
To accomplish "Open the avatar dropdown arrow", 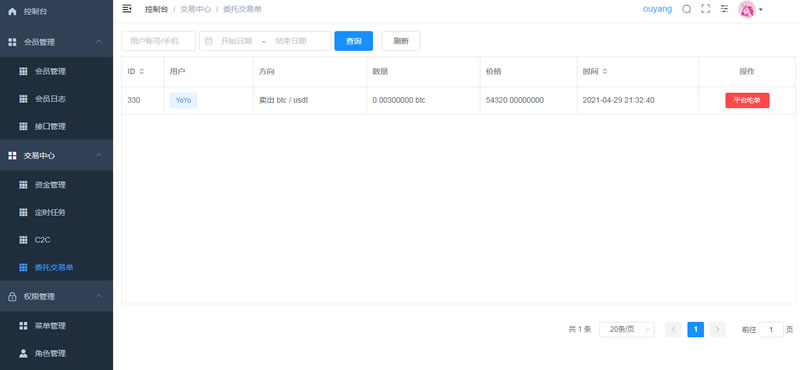I will tap(761, 10).
